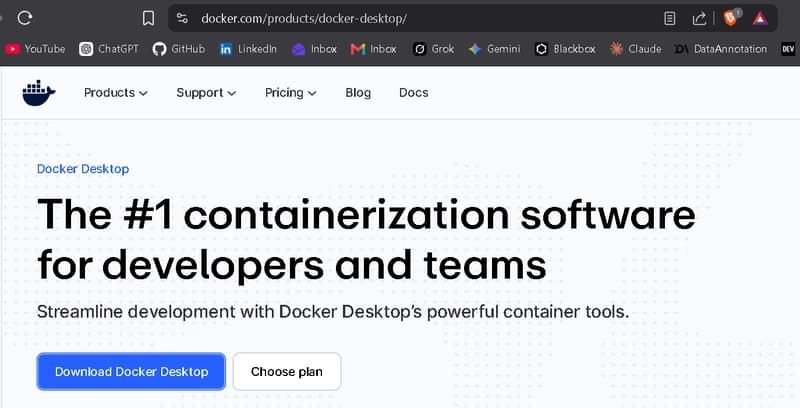Open the Blackbox bookmark

565,49
